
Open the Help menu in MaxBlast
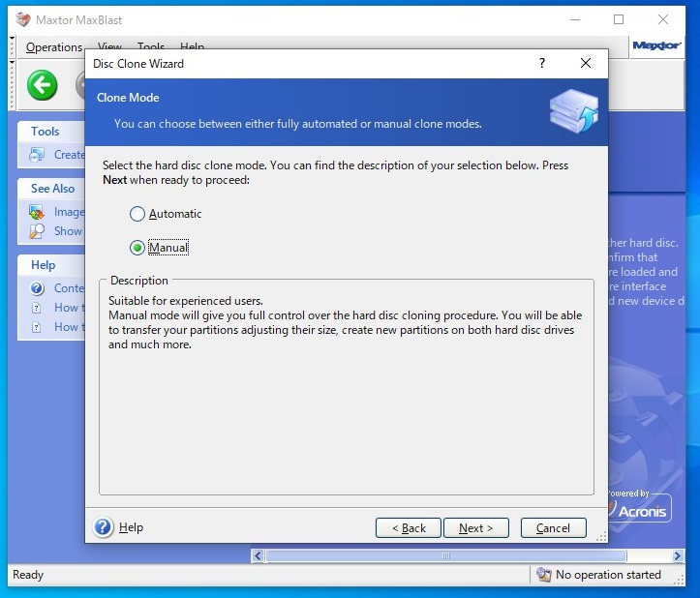point(192,45)
